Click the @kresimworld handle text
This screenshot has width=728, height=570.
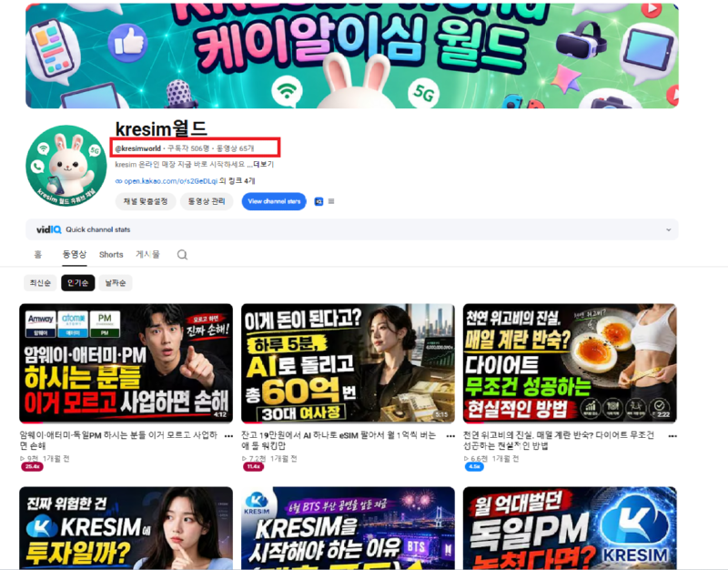pos(138,148)
